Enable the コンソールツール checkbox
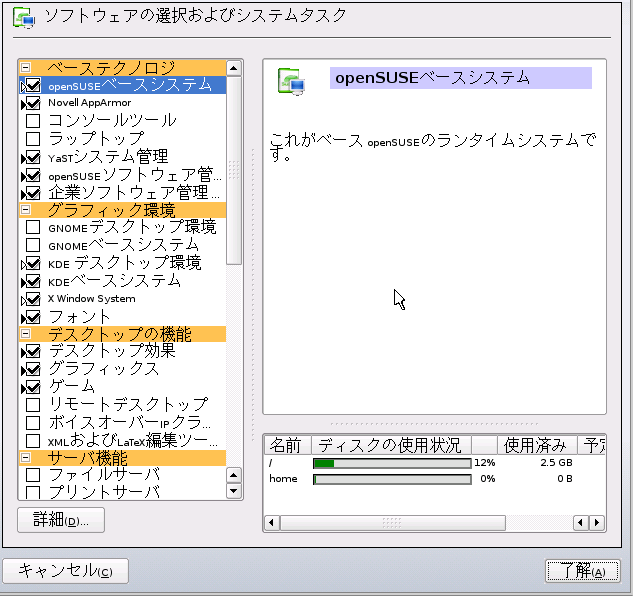Viewport: 633px width, 596px height. point(33,121)
